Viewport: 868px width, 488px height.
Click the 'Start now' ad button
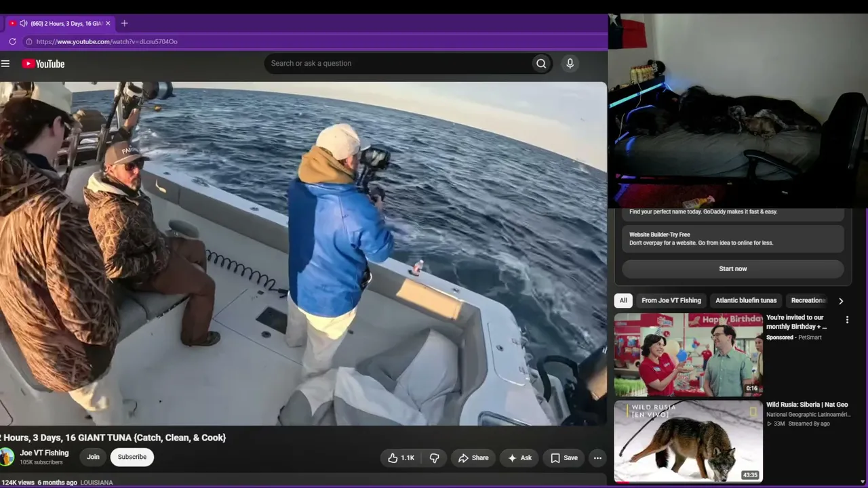[733, 269]
